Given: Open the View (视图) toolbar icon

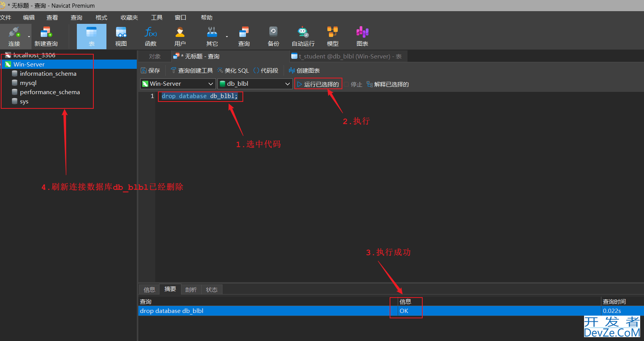Looking at the screenshot, I should [121, 37].
